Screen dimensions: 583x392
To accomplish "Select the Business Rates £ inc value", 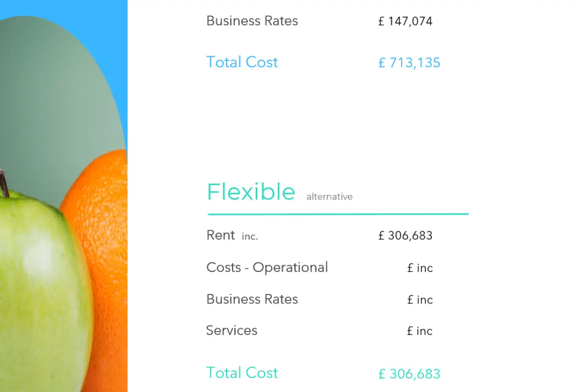I will [420, 300].
